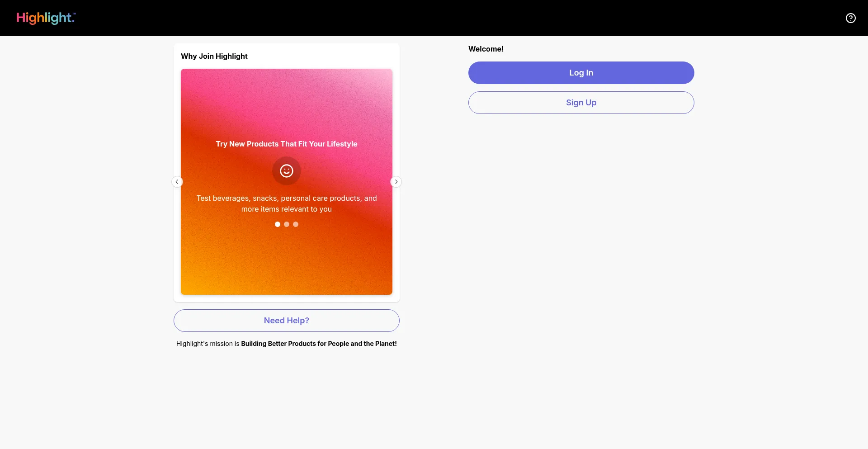Advance the carousel with the right chevron
This screenshot has width=868, height=449.
(396, 181)
